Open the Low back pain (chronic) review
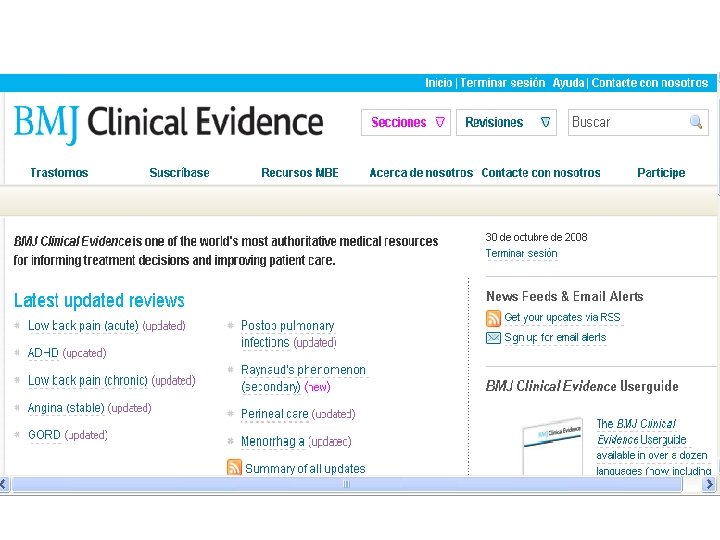The width and height of the screenshot is (720, 540). (x=88, y=380)
